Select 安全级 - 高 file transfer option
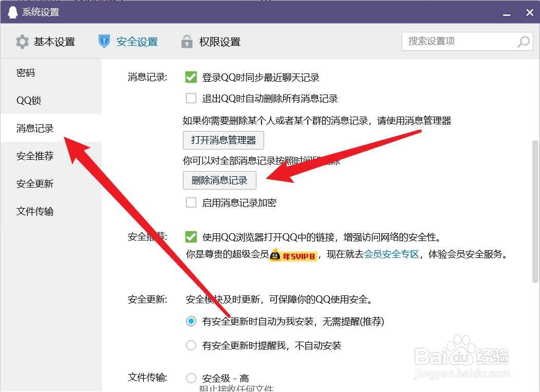Screen dimensions: 540x392 point(191,378)
